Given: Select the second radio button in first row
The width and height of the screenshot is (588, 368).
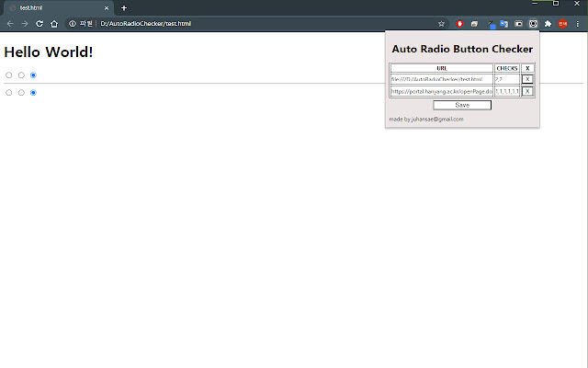Looking at the screenshot, I should click(x=21, y=75).
